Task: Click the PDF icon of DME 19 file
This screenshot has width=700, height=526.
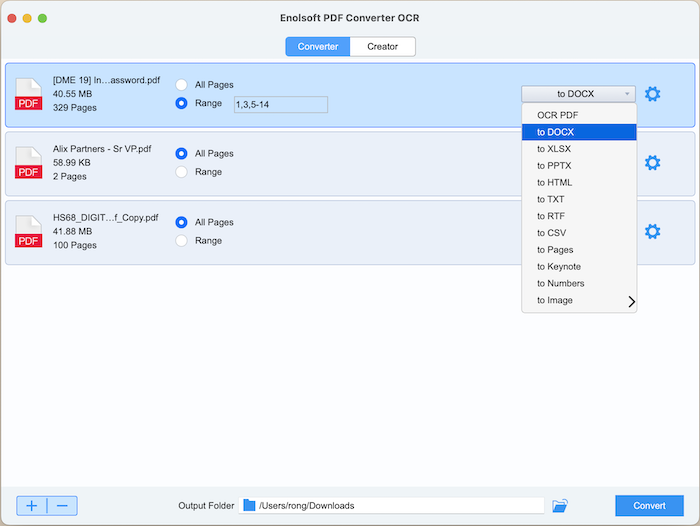Action: pos(29,94)
